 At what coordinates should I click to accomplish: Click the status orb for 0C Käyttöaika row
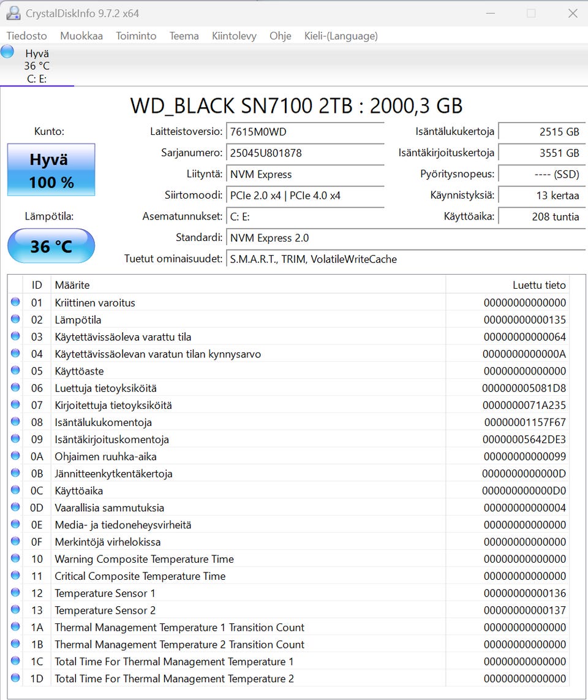(x=15, y=490)
